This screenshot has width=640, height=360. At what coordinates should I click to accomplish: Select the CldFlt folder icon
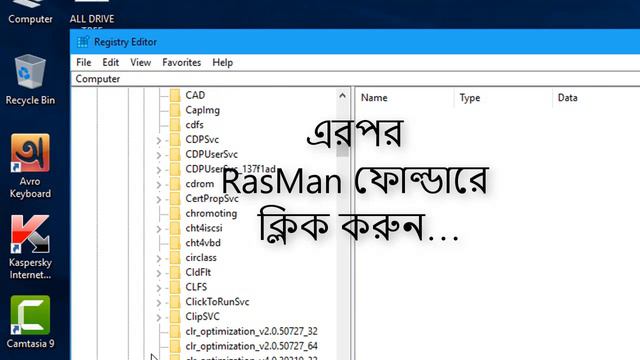[x=175, y=273]
